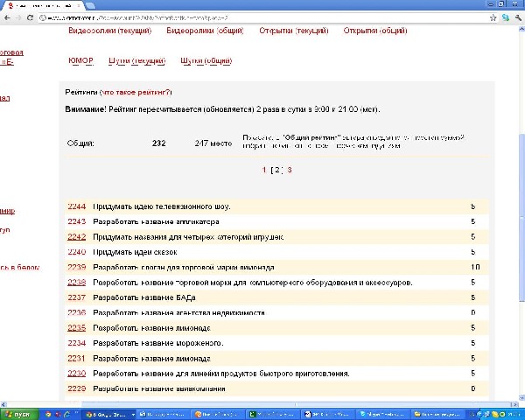This screenshot has width=525, height=420.
Task: Click text 'Разработать название агентства недвижимости'
Action: [x=178, y=313]
